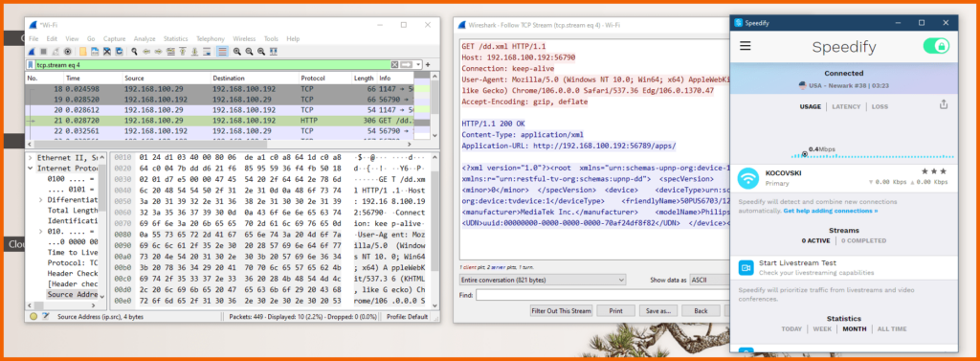
Task: Open display filter bookmarks icon
Action: pyautogui.click(x=31, y=64)
